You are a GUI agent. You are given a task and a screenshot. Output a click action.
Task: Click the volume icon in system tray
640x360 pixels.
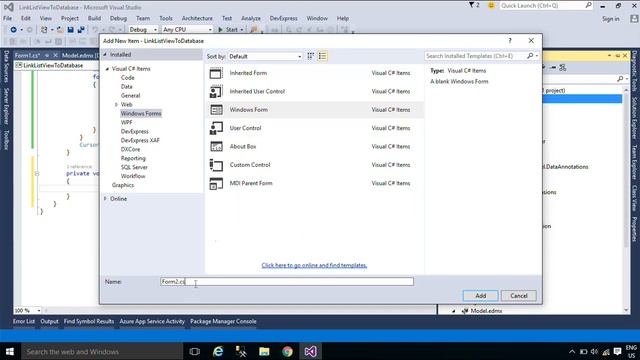(x=594, y=351)
